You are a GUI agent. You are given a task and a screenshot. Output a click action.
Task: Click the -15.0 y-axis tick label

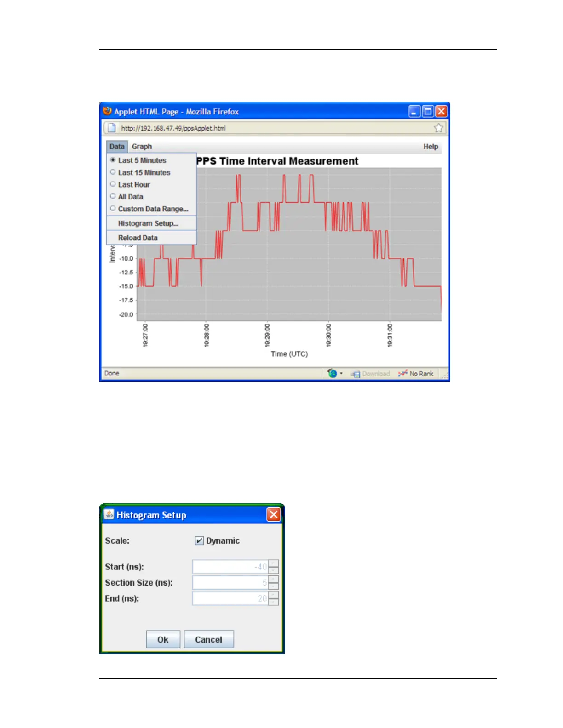coord(126,286)
